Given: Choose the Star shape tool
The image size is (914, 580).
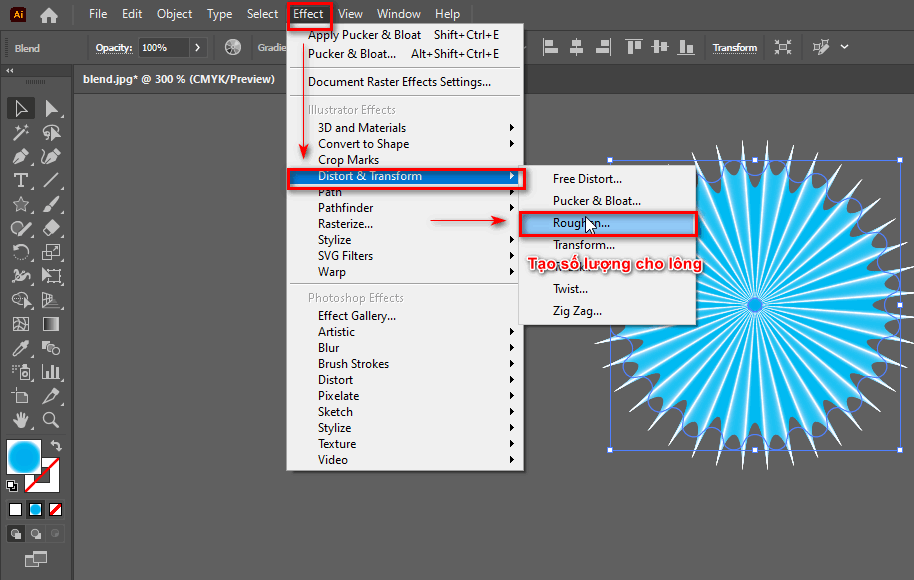Looking at the screenshot, I should 20,204.
